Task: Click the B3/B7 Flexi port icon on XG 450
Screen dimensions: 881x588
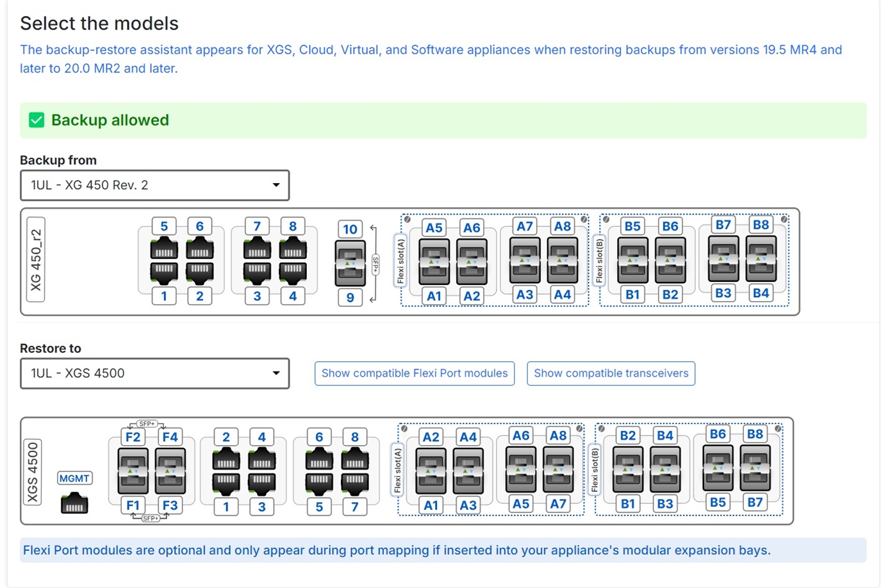Action: pyautogui.click(x=723, y=259)
